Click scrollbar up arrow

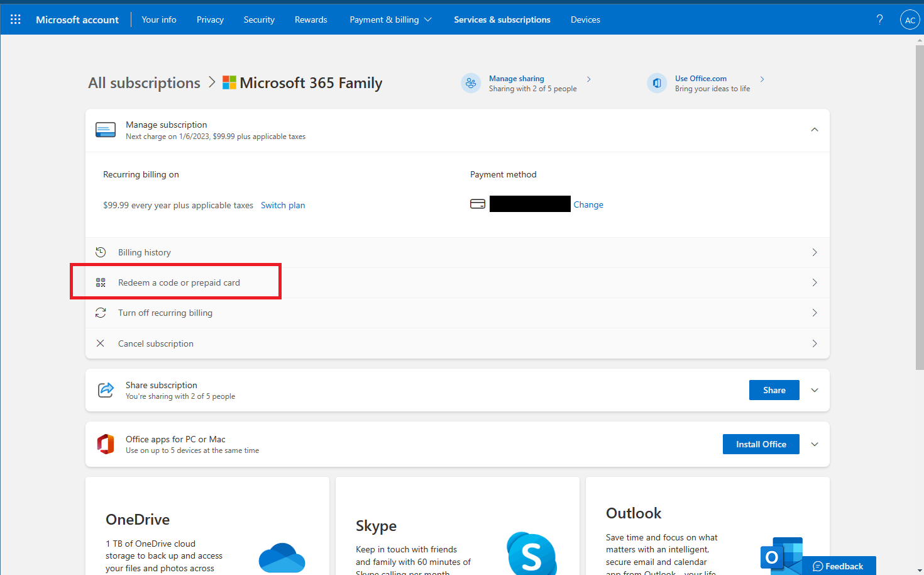920,40
